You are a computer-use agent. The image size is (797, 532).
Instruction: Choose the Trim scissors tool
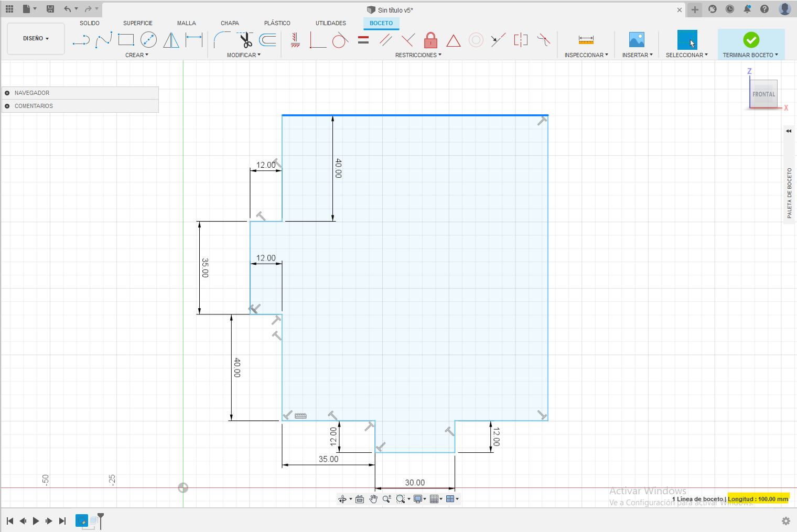[245, 40]
